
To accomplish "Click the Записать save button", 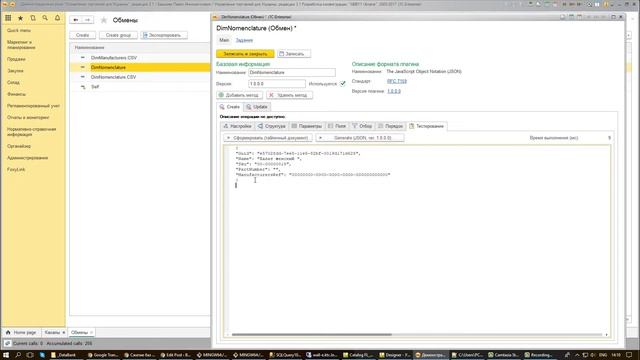I will tap(293, 54).
